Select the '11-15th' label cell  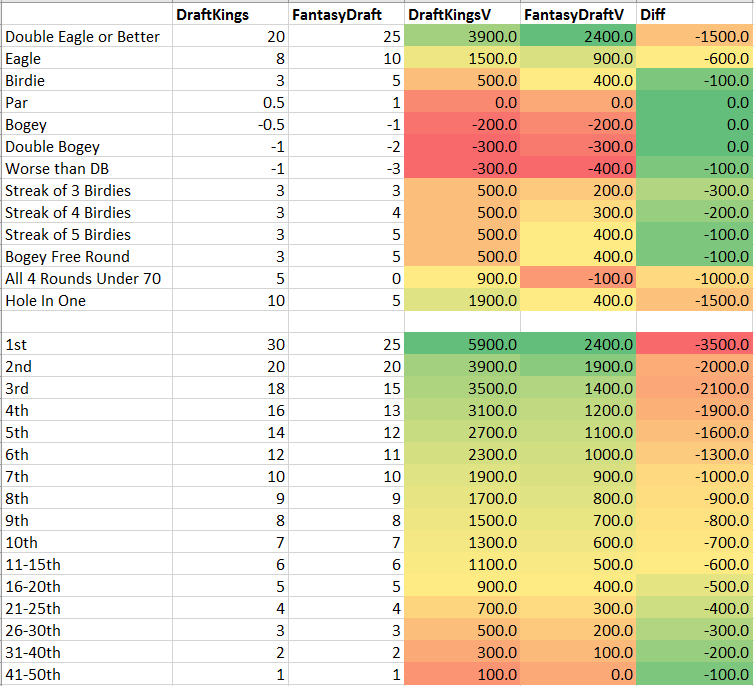click(87, 565)
